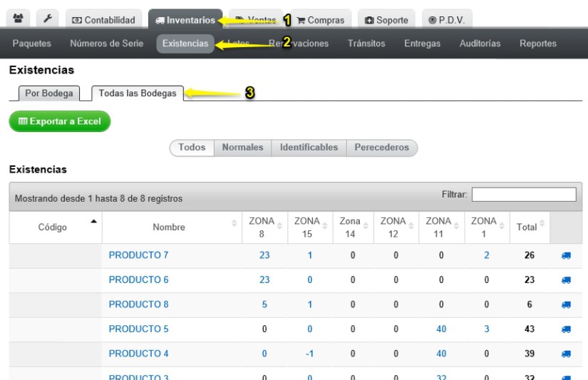588x380 pixels.
Task: Open the Contabilidad tab
Action: 104,20
